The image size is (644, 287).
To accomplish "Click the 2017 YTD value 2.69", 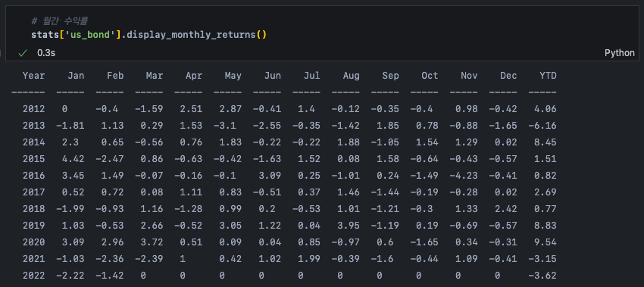I will click(545, 192).
